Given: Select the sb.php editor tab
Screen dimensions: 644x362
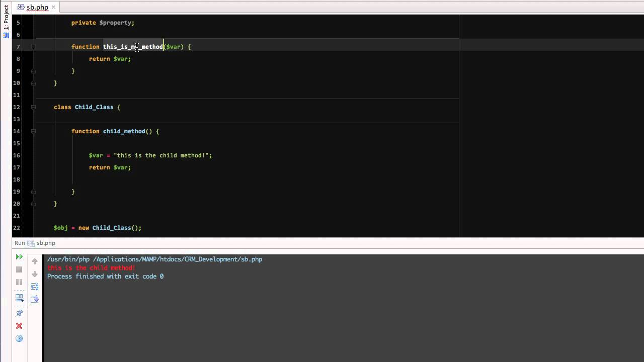Looking at the screenshot, I should tap(37, 7).
